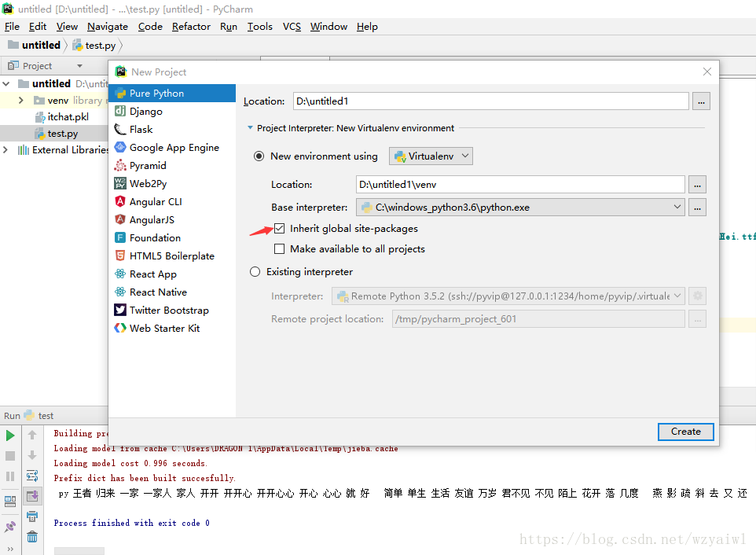Viewport: 756px width, 555px height.
Task: Open Tools menu
Action: pyautogui.click(x=260, y=27)
